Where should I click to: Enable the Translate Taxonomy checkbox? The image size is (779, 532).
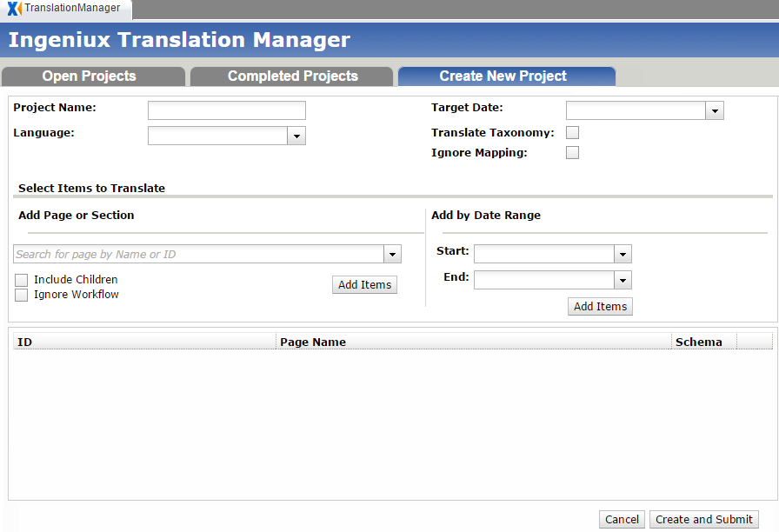[572, 133]
